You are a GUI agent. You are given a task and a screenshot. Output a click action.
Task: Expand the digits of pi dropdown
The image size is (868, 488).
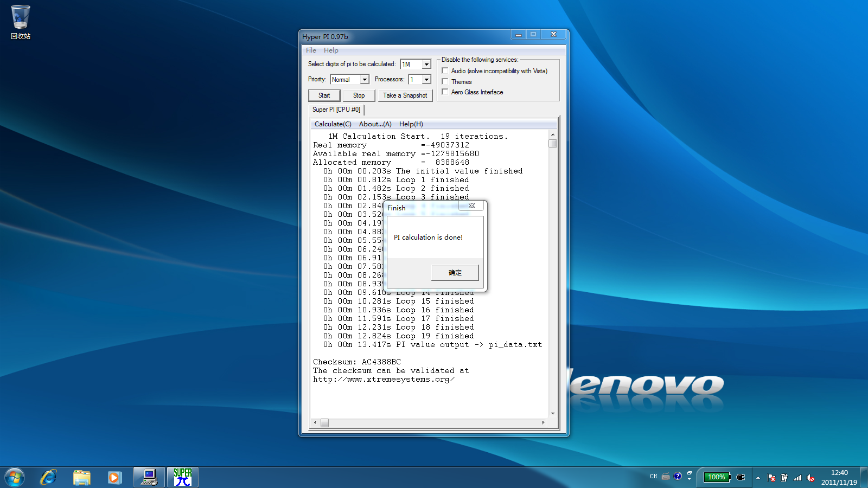click(426, 65)
